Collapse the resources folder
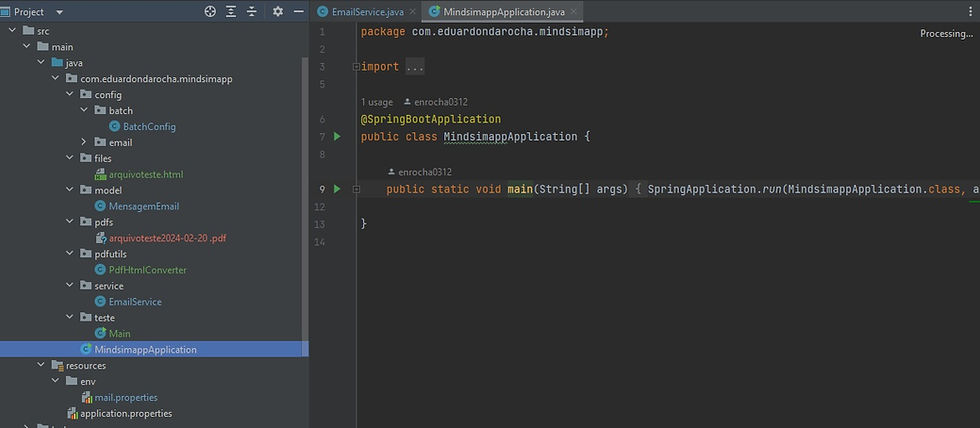This screenshot has width=980, height=428. (x=41, y=366)
